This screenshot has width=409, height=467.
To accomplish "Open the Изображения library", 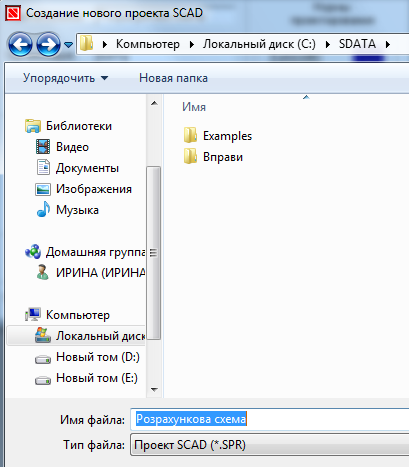I will pos(94,189).
